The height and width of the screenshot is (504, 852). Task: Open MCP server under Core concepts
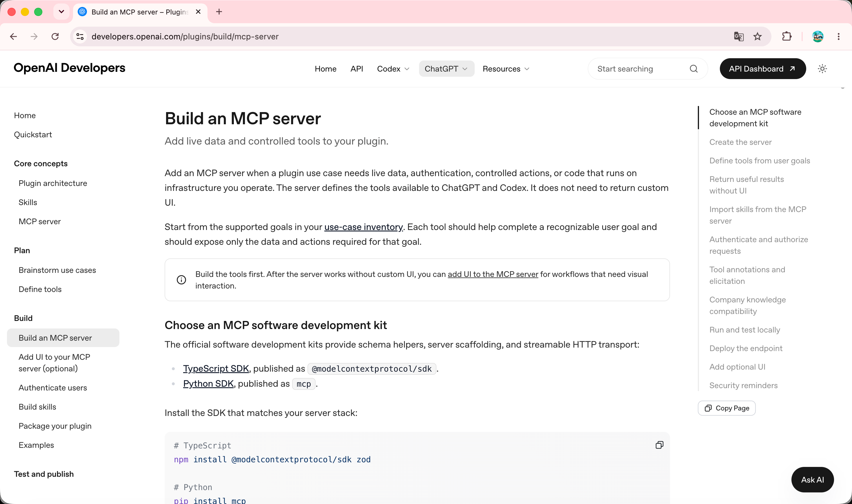[x=40, y=221]
